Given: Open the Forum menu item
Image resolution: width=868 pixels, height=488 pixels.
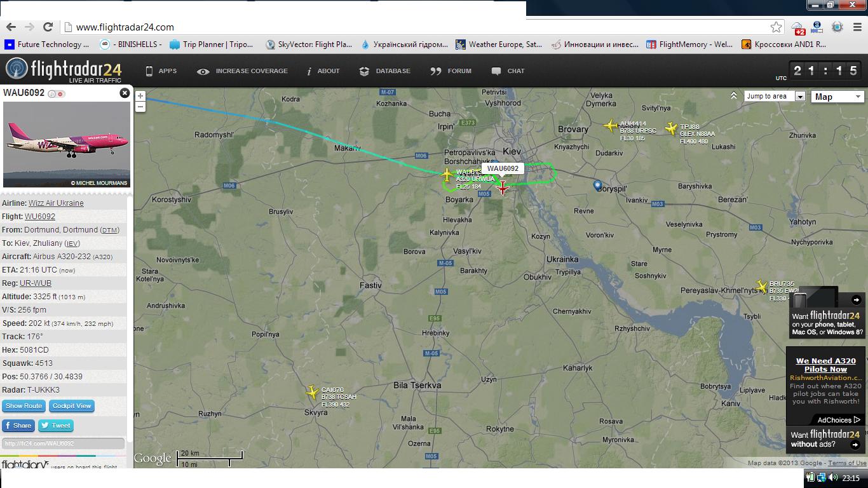Looking at the screenshot, I should pyautogui.click(x=451, y=71).
